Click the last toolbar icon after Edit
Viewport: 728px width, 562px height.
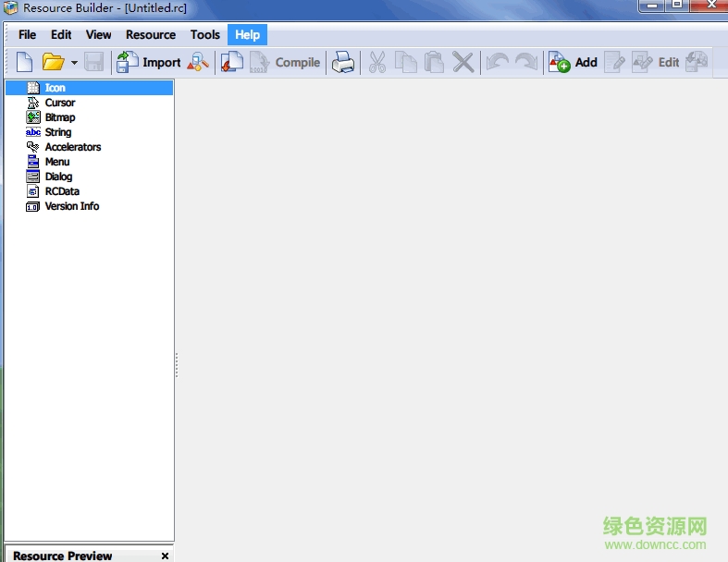(x=697, y=62)
